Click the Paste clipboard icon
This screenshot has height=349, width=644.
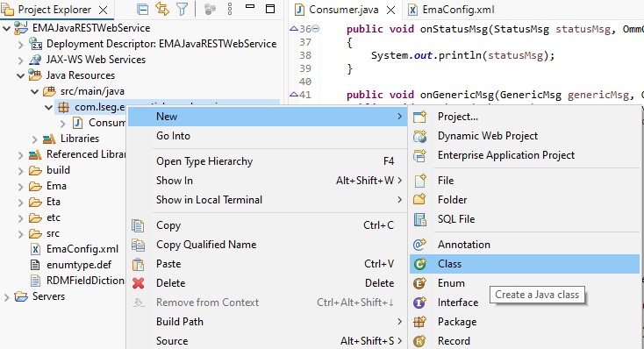tap(138, 264)
